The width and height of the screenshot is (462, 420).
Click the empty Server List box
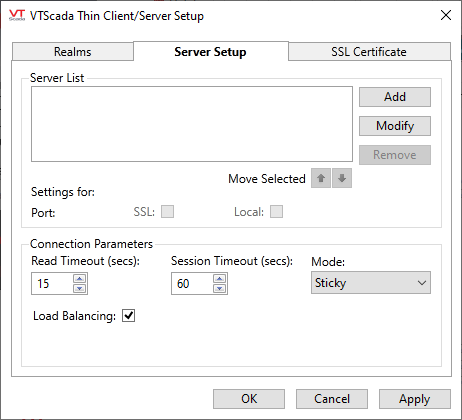[192, 124]
